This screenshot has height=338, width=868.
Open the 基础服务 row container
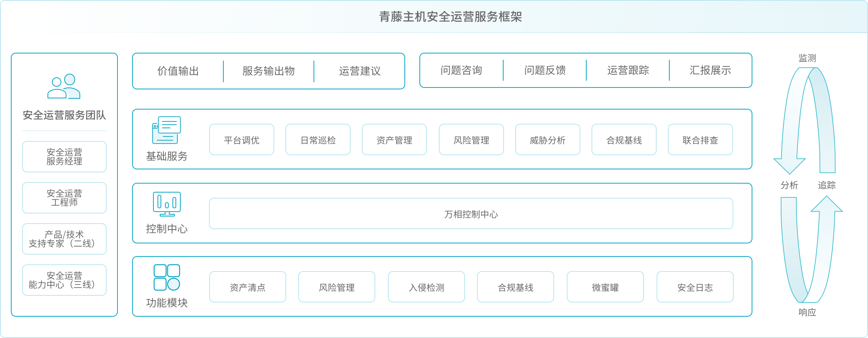[441, 139]
